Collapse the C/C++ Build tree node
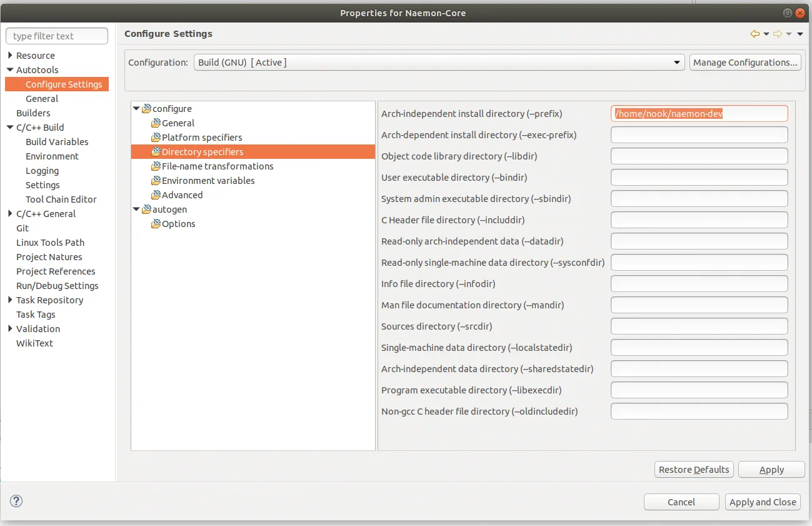Screen dimensions: 812x526 click(10, 128)
